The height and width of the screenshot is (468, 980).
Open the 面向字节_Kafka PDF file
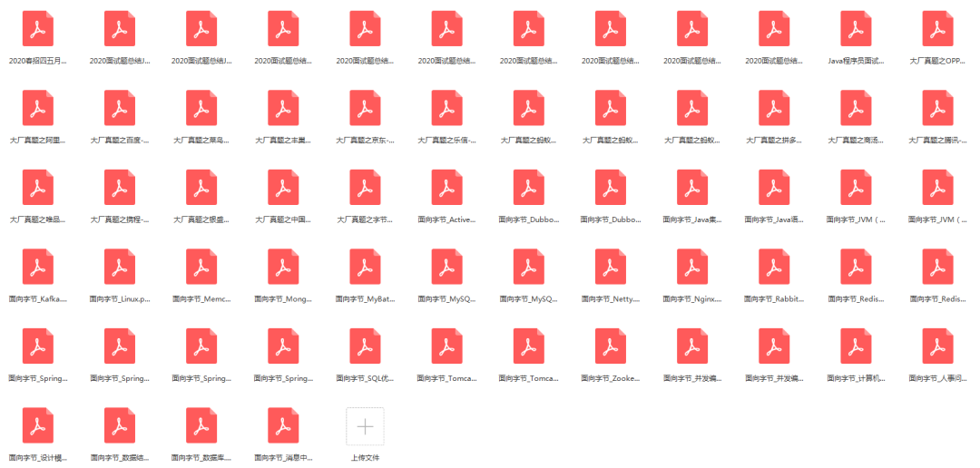(x=38, y=267)
